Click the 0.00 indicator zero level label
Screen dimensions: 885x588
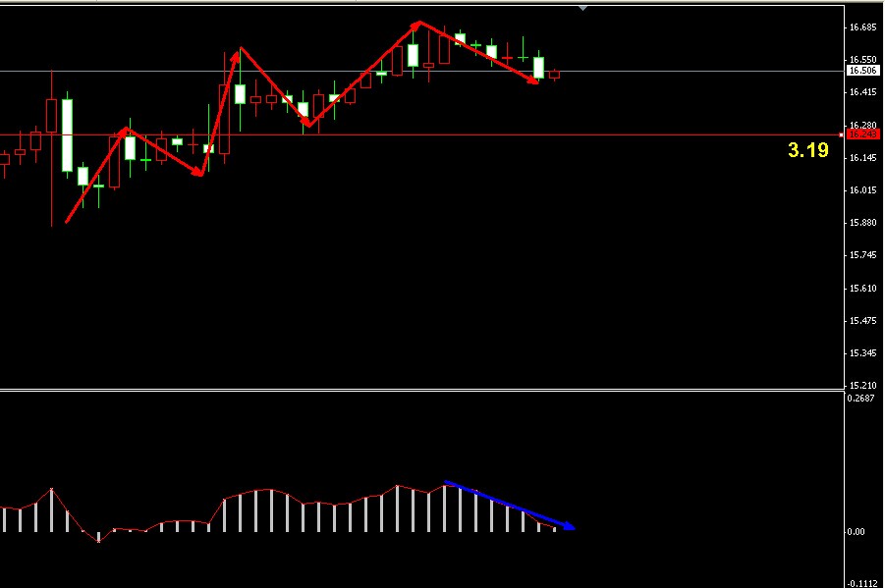(x=857, y=531)
